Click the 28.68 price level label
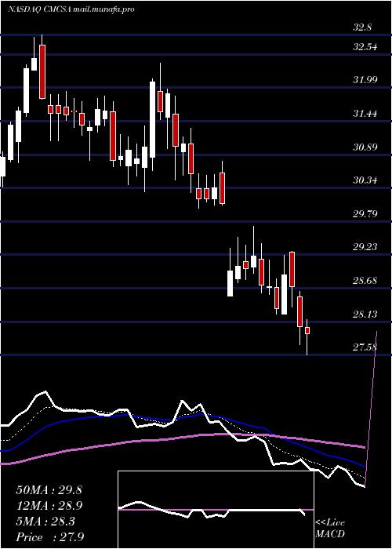The height and width of the screenshot is (549, 392). (x=365, y=281)
